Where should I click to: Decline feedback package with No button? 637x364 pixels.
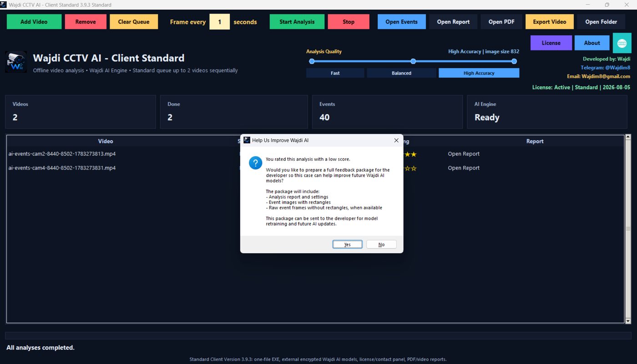point(381,244)
